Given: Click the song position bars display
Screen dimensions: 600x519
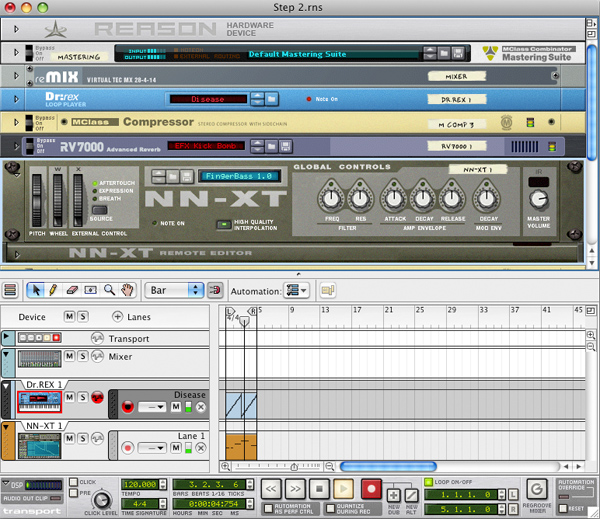Looking at the screenshot, I should point(210,484).
